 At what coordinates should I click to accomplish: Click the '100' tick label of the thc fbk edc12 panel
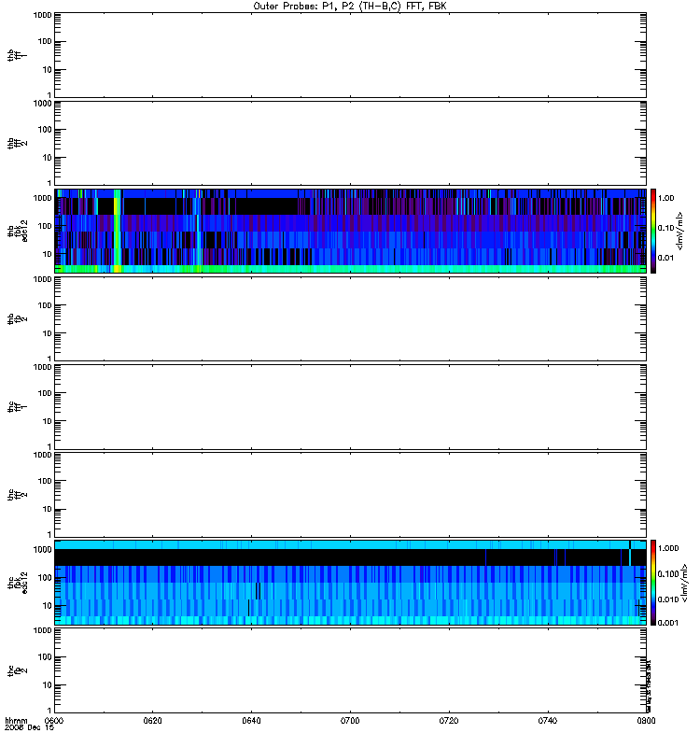(45, 578)
